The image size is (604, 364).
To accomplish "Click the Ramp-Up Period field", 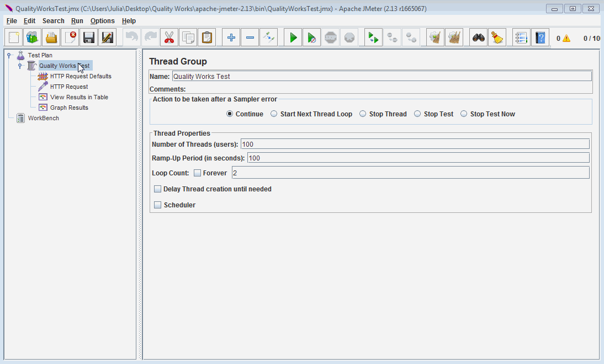I will pos(418,158).
